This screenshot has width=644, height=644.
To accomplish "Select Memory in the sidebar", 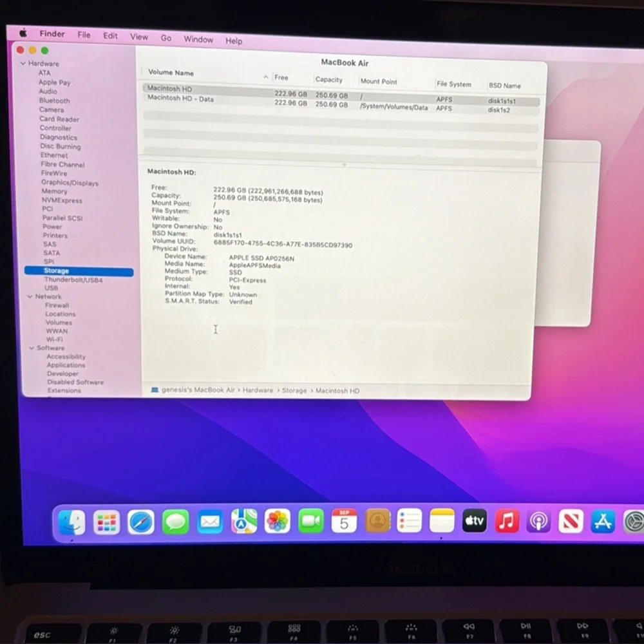I will 54,191.
